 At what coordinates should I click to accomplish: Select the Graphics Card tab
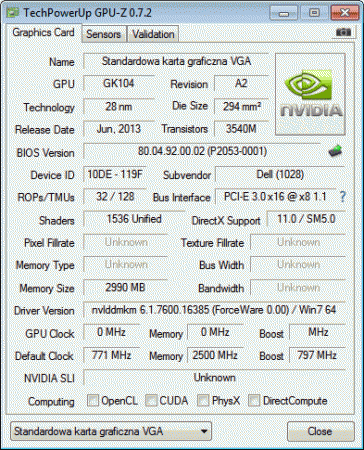coord(43,33)
